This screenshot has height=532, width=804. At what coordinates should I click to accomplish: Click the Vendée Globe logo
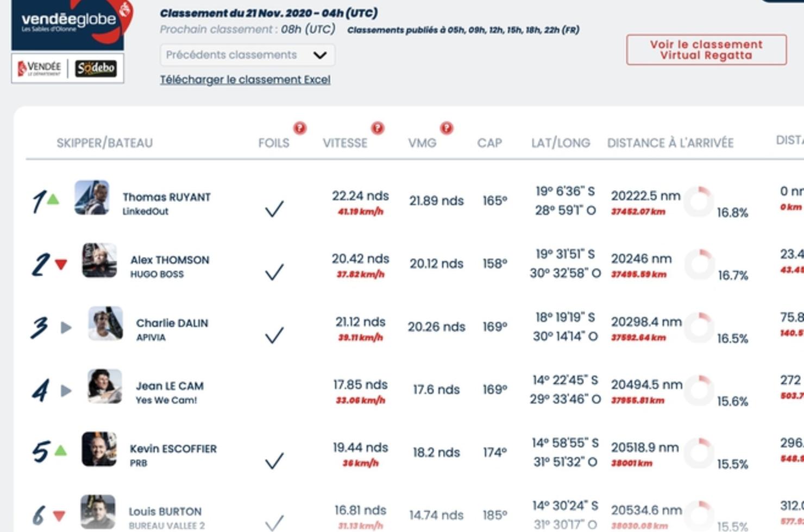70,24
